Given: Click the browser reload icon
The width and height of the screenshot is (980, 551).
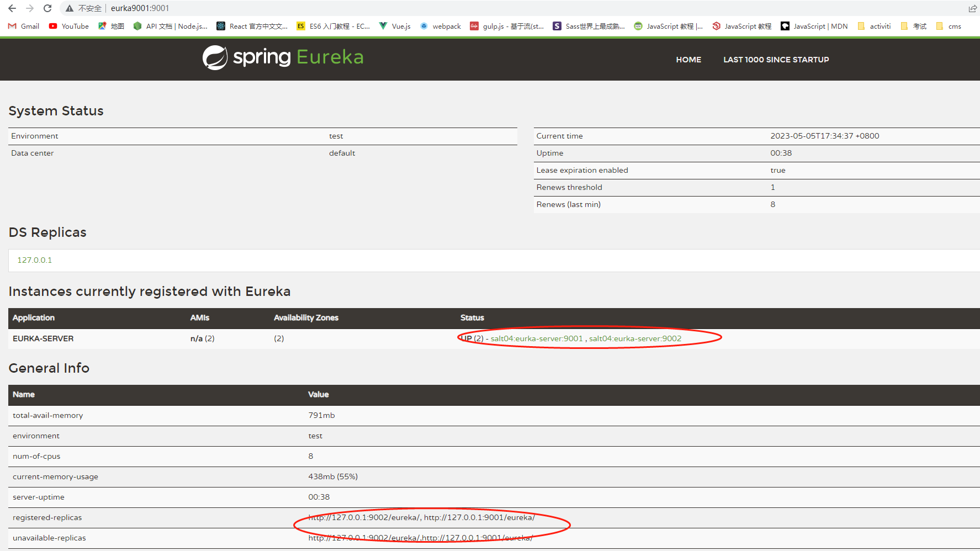Looking at the screenshot, I should [x=47, y=8].
